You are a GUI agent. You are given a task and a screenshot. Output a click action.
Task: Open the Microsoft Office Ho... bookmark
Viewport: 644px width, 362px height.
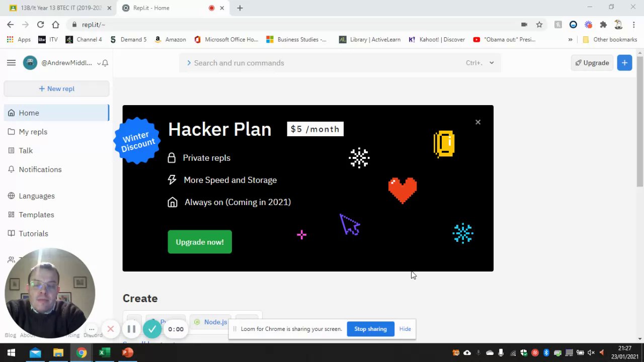tap(226, 39)
